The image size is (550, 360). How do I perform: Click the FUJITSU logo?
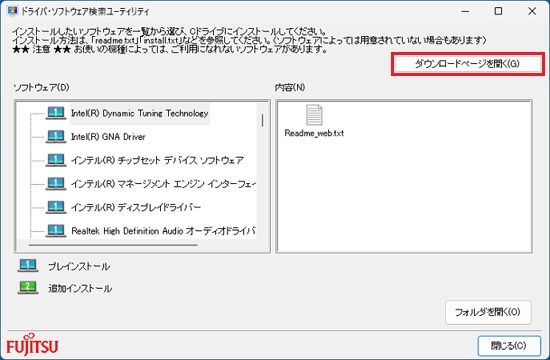[32, 345]
